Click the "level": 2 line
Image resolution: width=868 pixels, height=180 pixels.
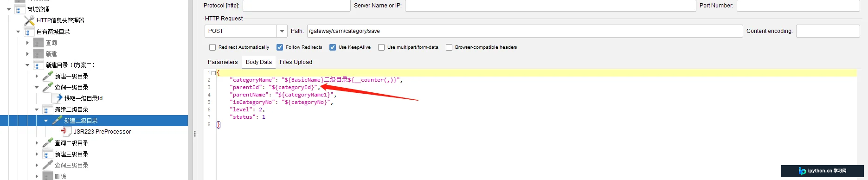click(x=247, y=109)
